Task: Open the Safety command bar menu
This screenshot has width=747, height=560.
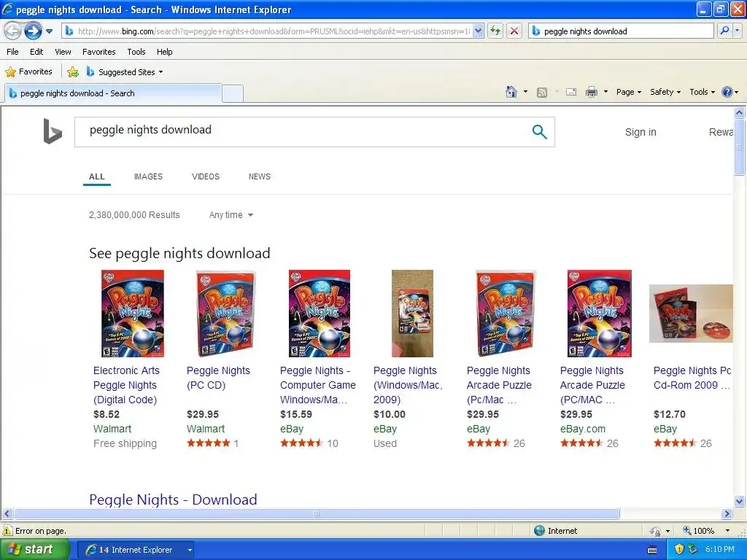Action: 665,92
